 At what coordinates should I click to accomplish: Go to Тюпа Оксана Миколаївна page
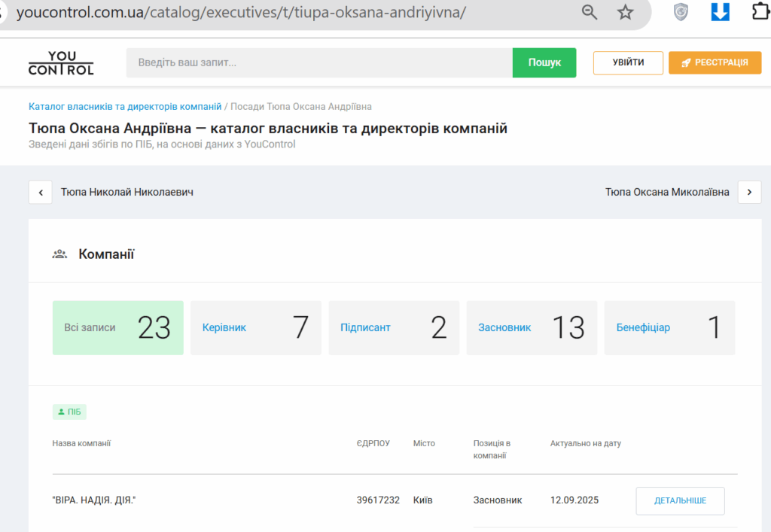coord(667,192)
